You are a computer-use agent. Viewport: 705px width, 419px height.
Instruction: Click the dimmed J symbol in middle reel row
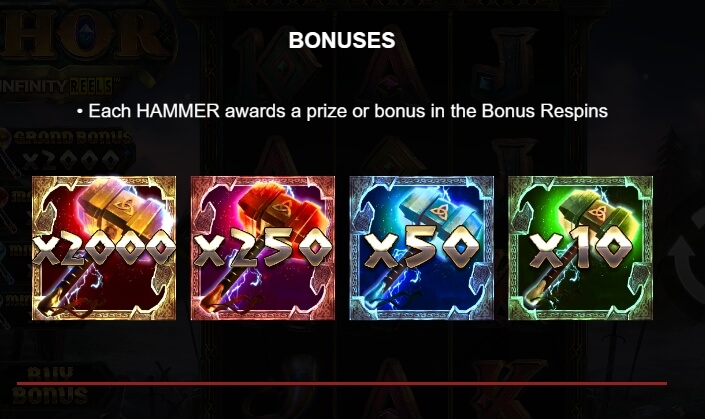point(513,157)
